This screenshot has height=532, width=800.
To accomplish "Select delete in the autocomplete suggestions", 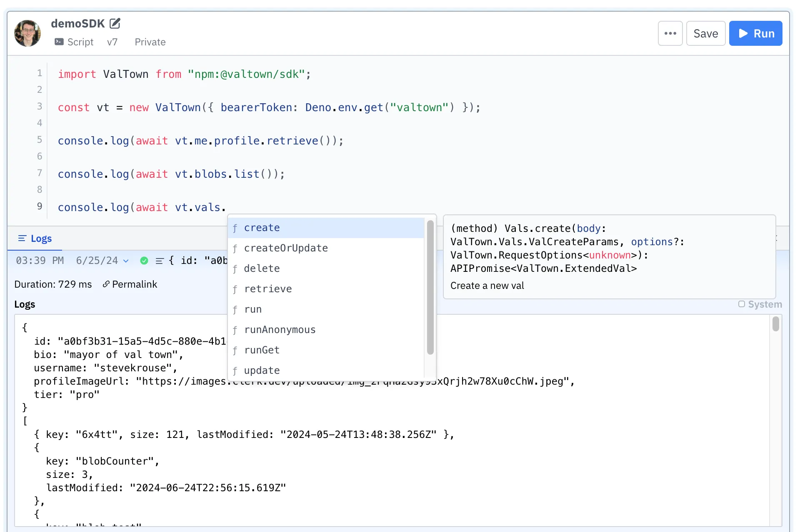I will pos(262,268).
